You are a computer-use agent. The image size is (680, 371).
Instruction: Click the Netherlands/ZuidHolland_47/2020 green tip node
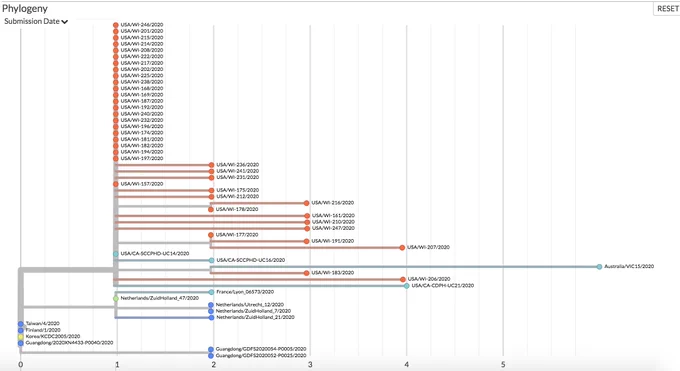point(116,299)
